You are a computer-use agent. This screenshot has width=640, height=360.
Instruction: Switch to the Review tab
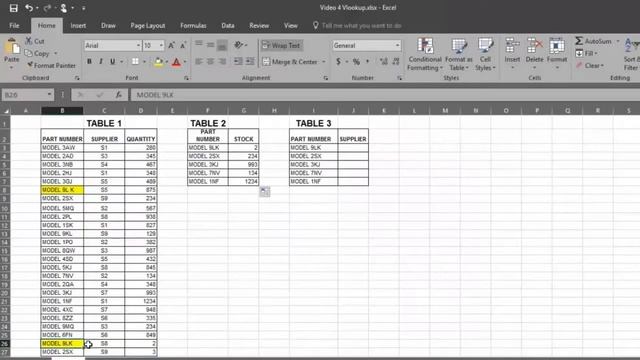pos(259,25)
